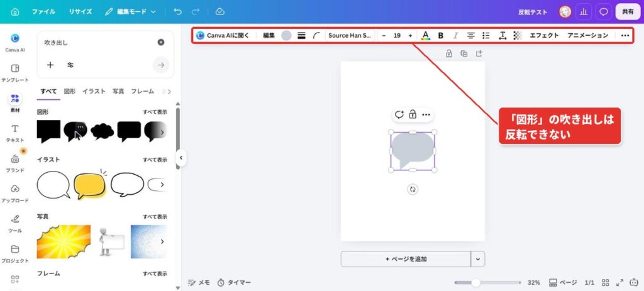Show all フレーム results
The image size is (644, 291).
click(x=155, y=273)
